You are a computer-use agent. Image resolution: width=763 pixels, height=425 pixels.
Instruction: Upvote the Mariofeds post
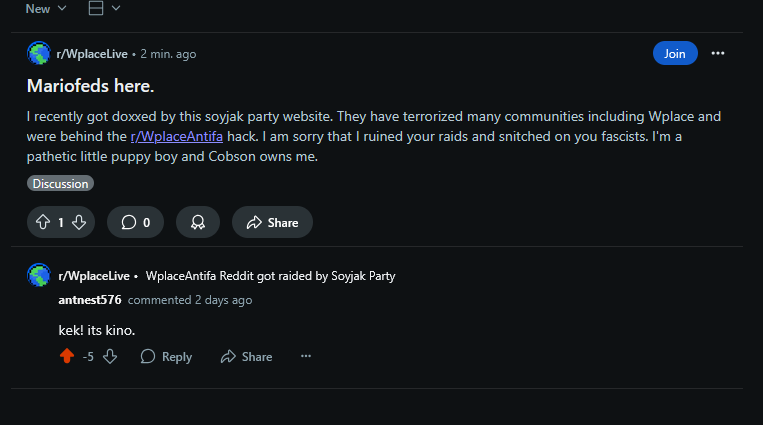click(42, 222)
